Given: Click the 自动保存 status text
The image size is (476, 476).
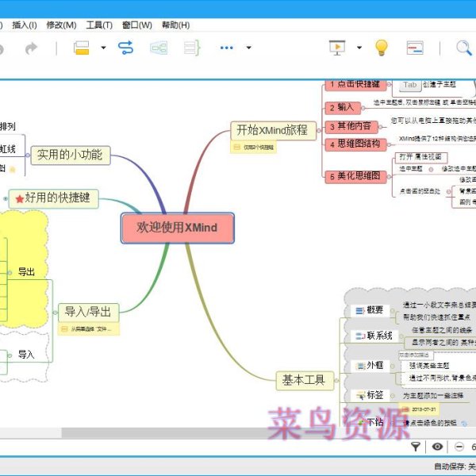Looking at the screenshot, I should click(x=454, y=466).
